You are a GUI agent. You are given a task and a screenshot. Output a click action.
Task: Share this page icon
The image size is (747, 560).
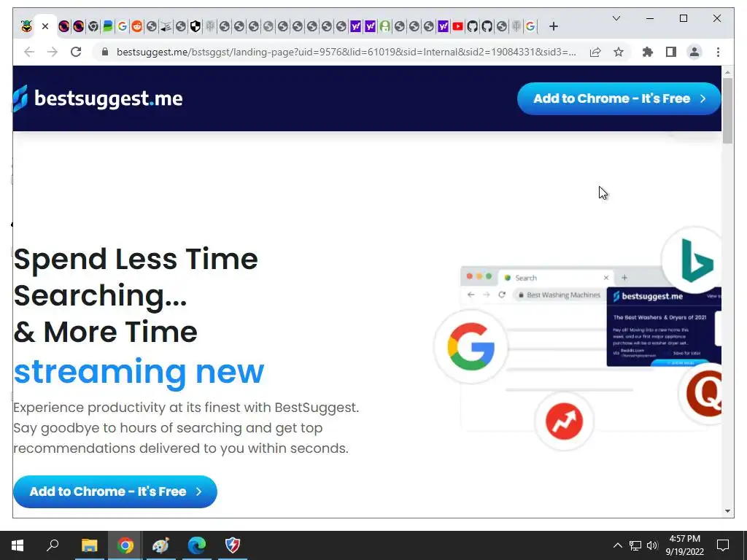click(x=595, y=52)
